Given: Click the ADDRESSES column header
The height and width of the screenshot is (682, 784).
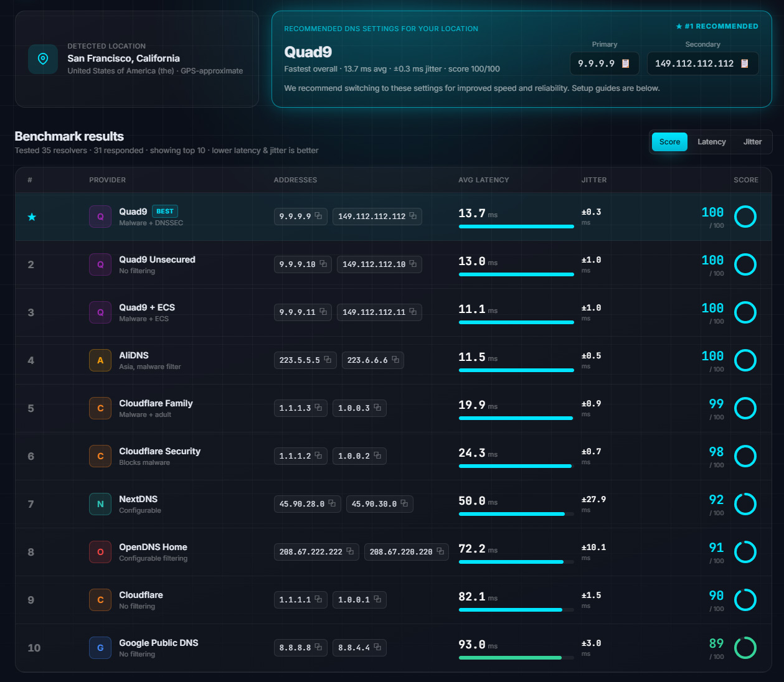Looking at the screenshot, I should [295, 180].
